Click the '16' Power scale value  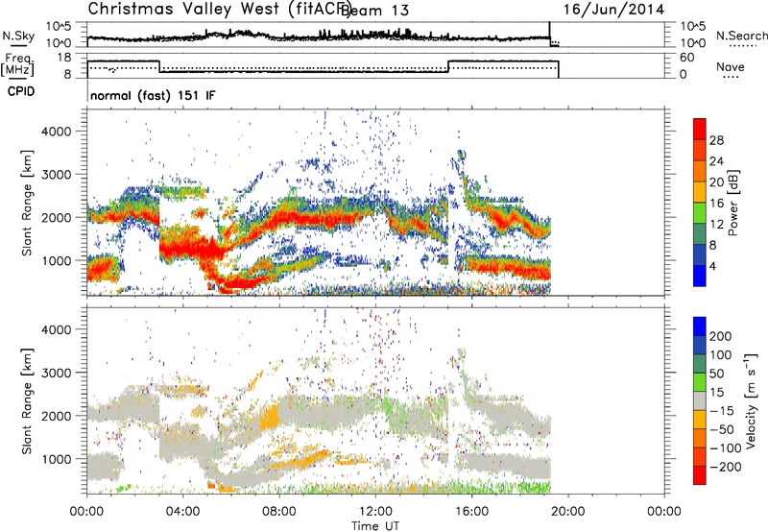[x=716, y=204]
